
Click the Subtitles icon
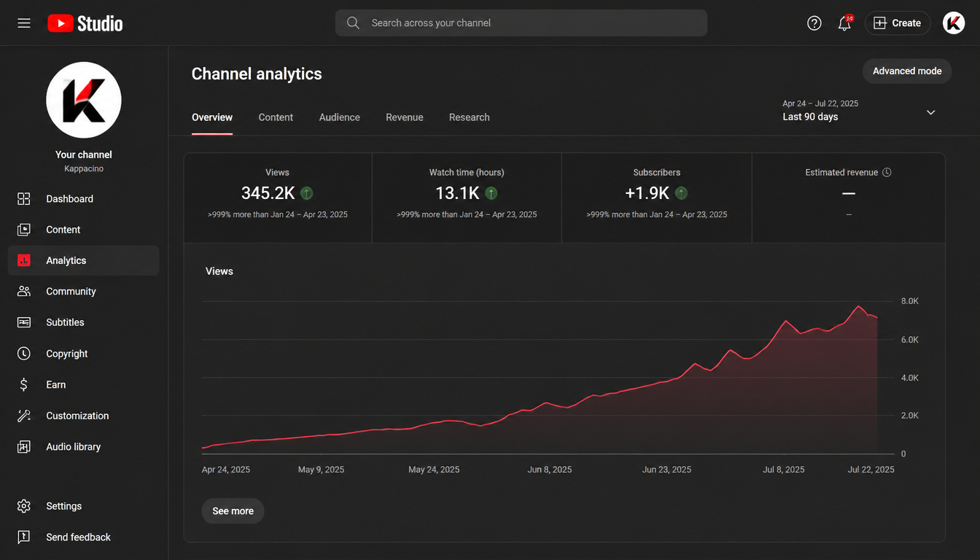(24, 322)
